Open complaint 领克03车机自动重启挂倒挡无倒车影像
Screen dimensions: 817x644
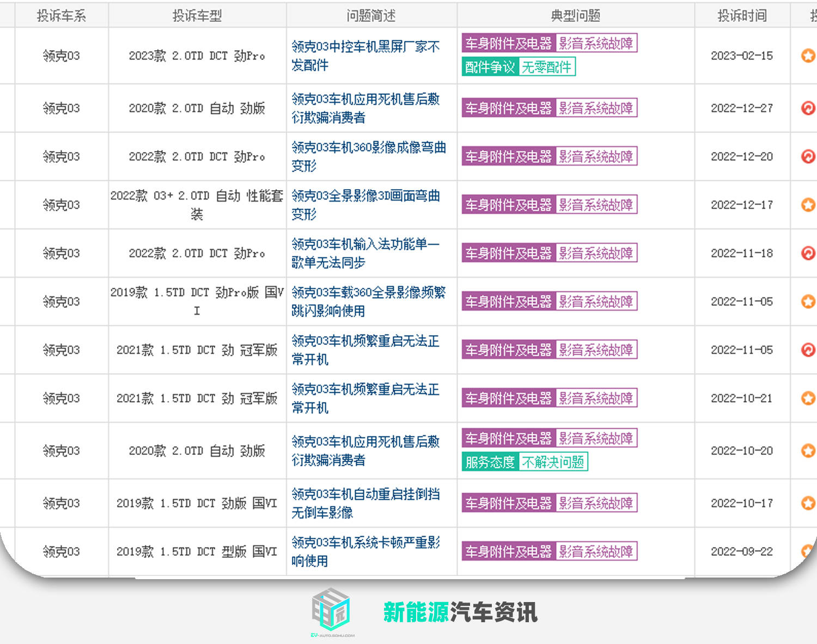click(365, 503)
